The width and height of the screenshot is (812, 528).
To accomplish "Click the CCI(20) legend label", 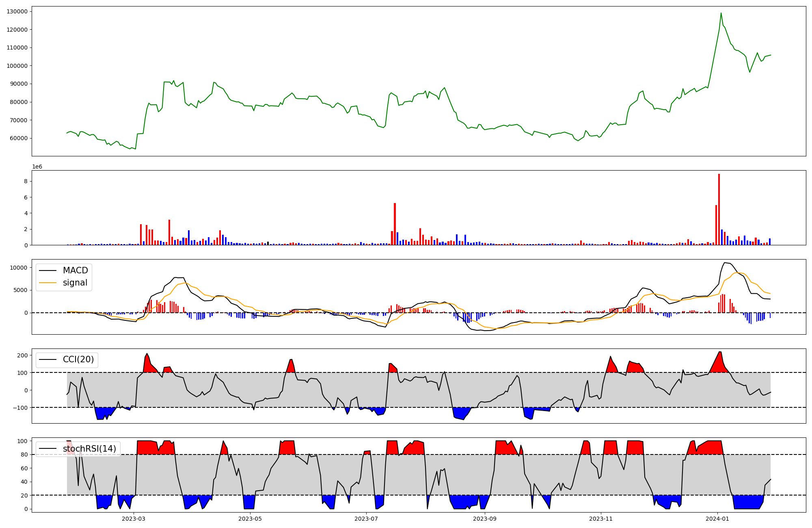I will [78, 359].
